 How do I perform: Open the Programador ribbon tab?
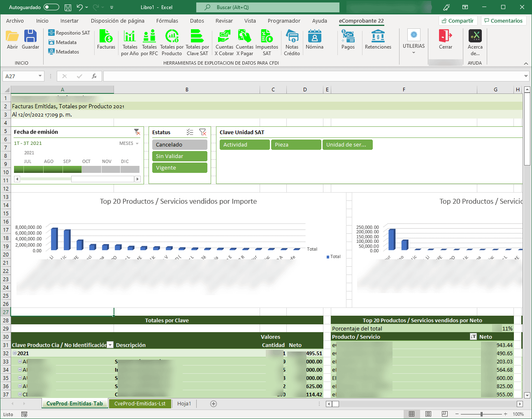tap(284, 21)
